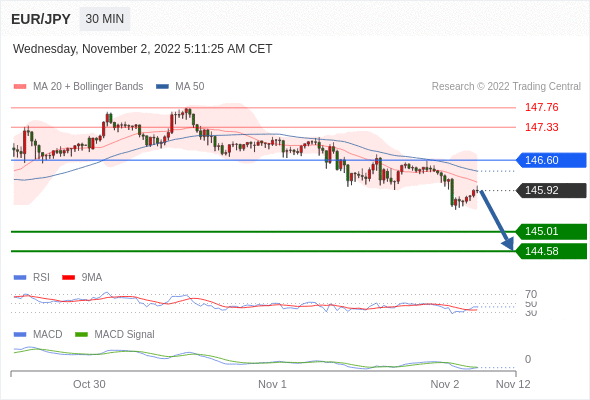Toggle the MACD legend entry
Screen dimensions: 590x400
coord(38,334)
